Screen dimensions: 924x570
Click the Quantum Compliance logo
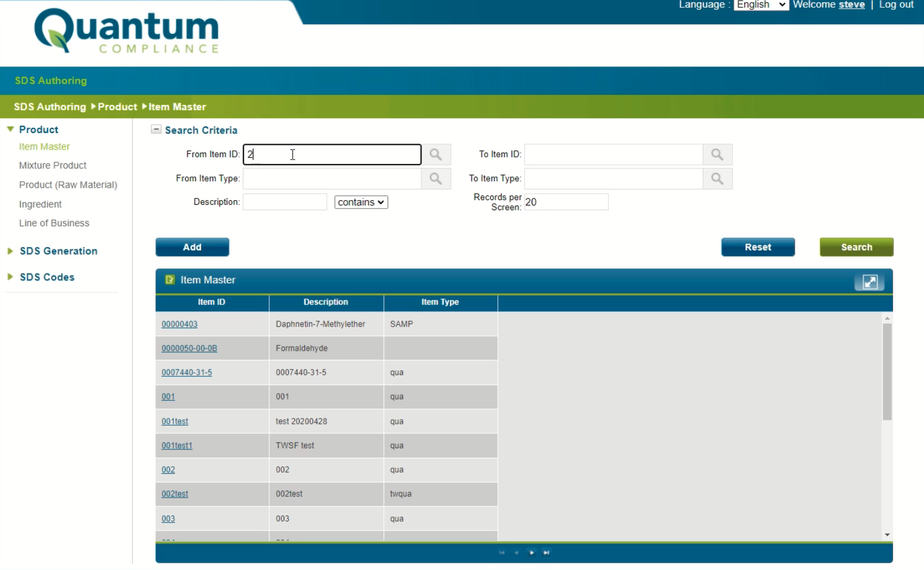click(x=126, y=31)
